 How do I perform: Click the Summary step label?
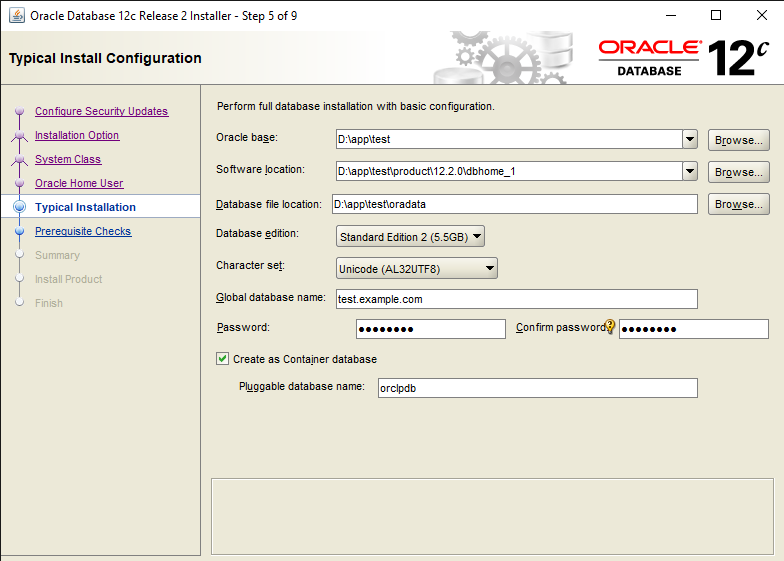57,255
